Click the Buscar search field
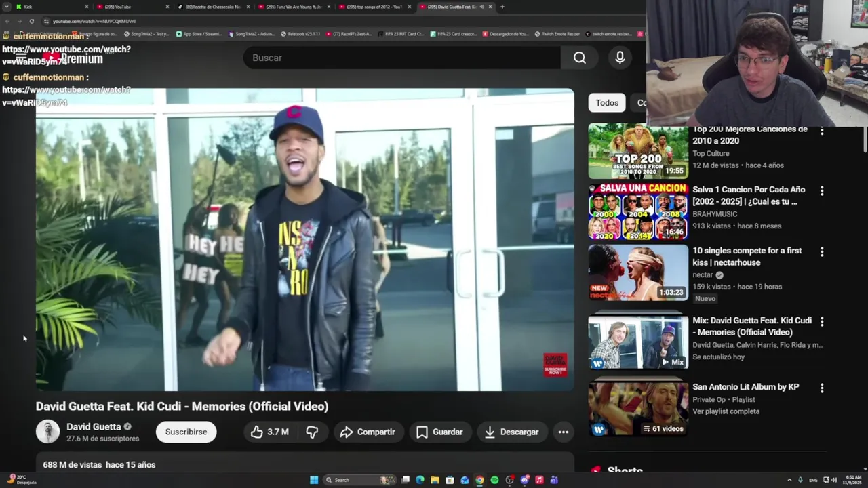Image resolution: width=868 pixels, height=488 pixels. click(402, 58)
